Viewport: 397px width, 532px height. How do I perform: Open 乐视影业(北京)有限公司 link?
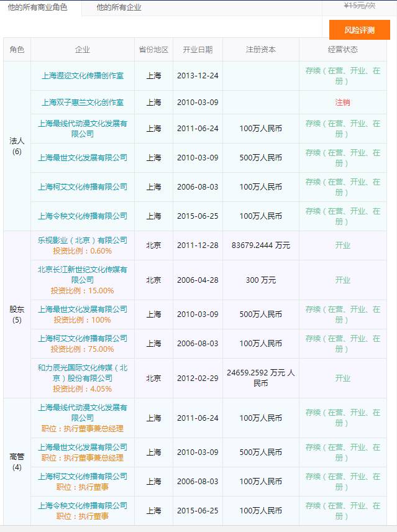click(83, 241)
